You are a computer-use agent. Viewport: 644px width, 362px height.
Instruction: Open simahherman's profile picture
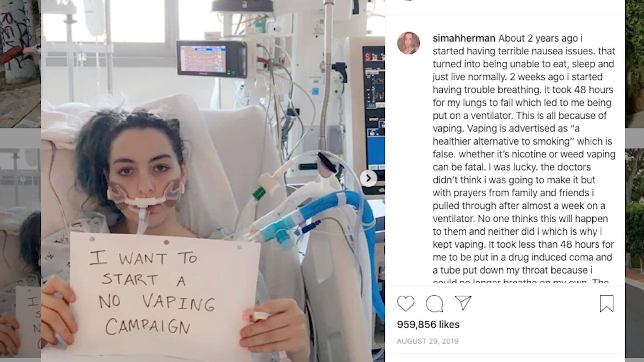coord(409,43)
